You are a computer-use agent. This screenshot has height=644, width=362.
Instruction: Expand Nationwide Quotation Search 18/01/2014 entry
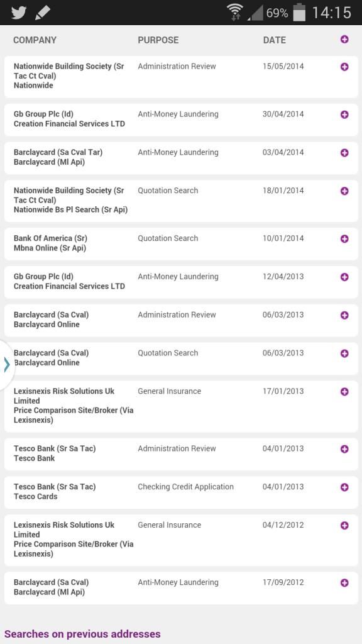pyautogui.click(x=344, y=191)
